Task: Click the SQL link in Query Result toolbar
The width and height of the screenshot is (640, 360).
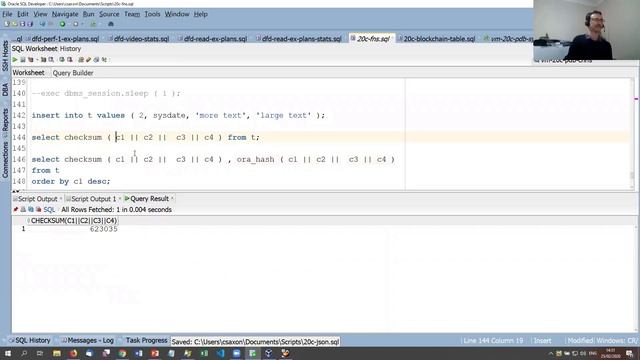Action: (x=49, y=209)
